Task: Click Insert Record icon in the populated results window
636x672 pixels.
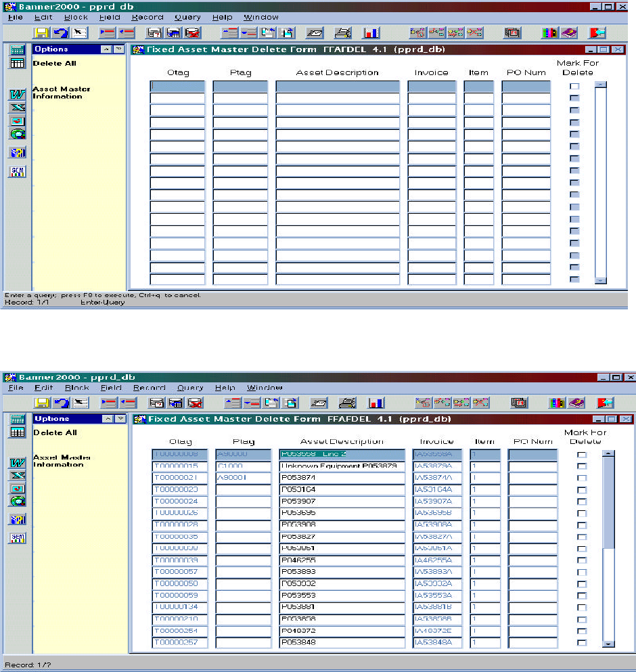Action: click(x=109, y=403)
